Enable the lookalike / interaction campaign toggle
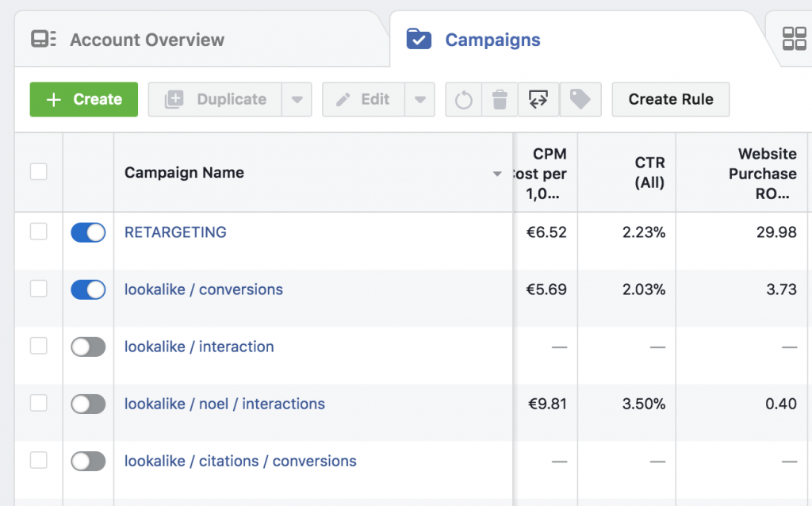812x506 pixels. click(x=88, y=347)
